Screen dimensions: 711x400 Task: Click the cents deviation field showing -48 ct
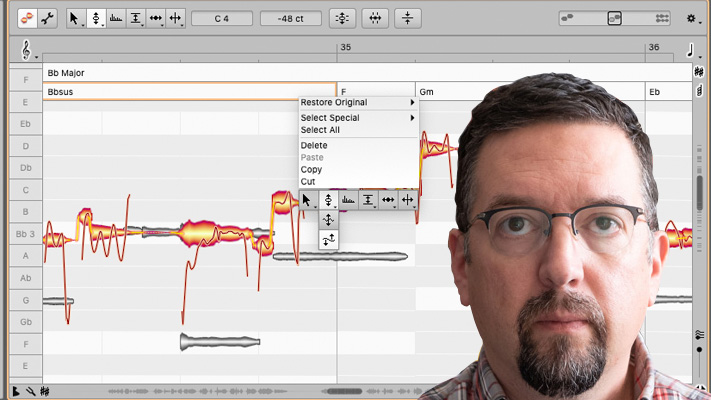click(x=290, y=18)
